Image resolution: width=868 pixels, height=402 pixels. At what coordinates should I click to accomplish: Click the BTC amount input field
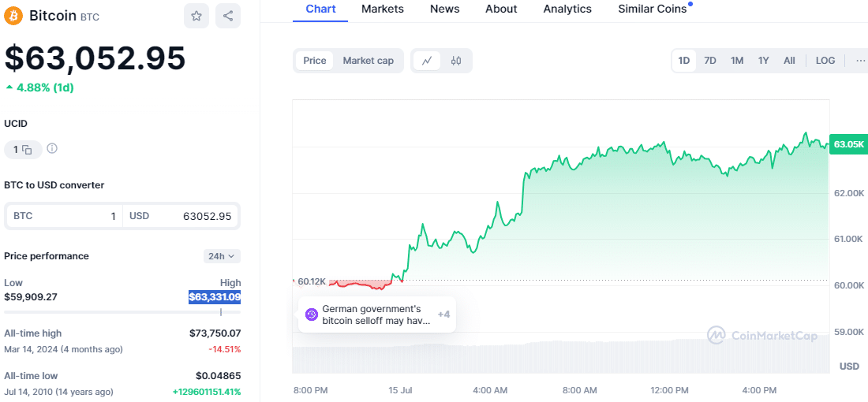[x=64, y=216]
